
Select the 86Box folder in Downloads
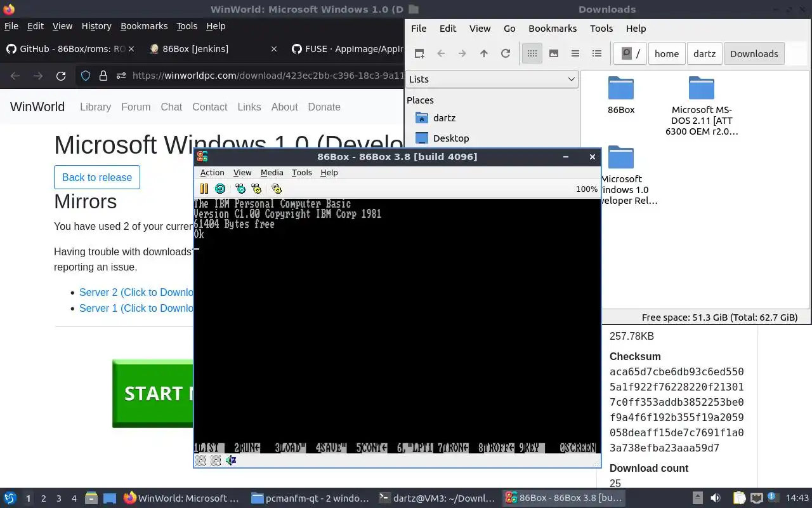pos(621,95)
